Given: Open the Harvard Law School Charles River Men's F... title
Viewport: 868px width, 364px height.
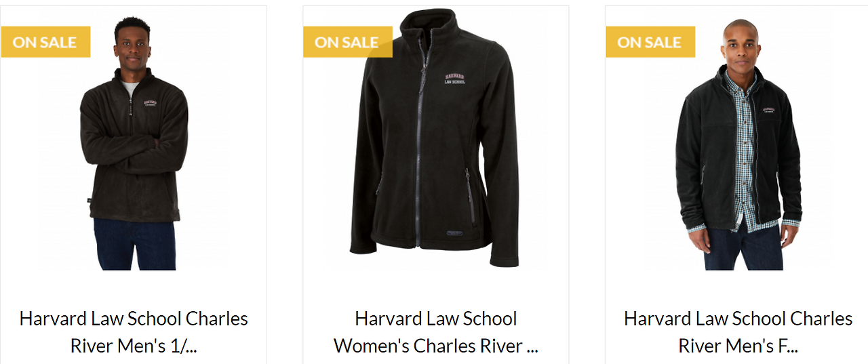Looking at the screenshot, I should [738, 332].
